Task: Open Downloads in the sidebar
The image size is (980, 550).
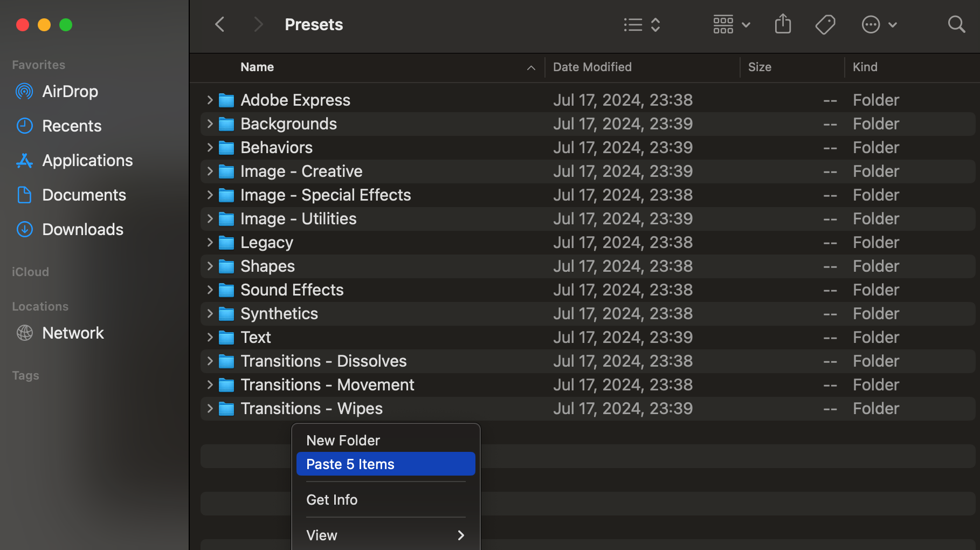Action: click(82, 230)
